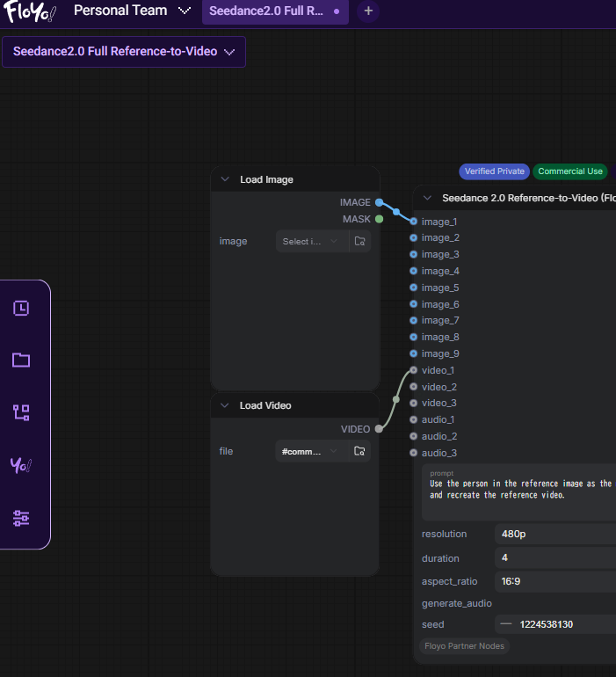Click the generate_audio label

(x=456, y=604)
